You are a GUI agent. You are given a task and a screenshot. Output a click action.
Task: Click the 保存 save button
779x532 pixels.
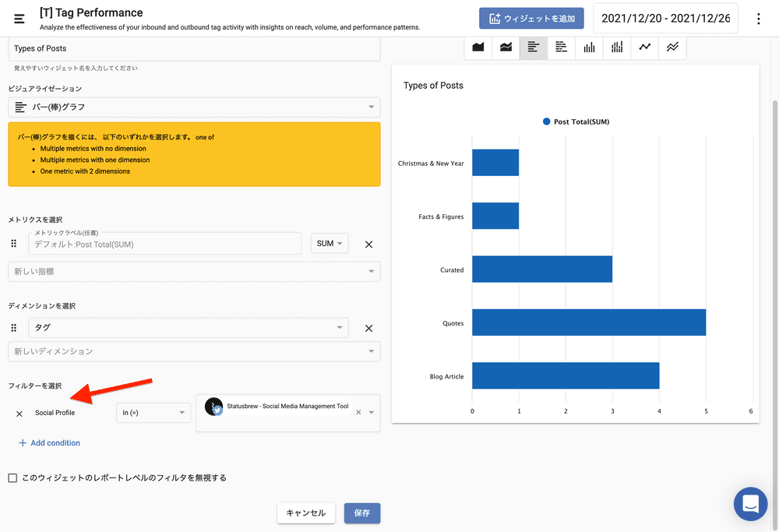point(362,513)
